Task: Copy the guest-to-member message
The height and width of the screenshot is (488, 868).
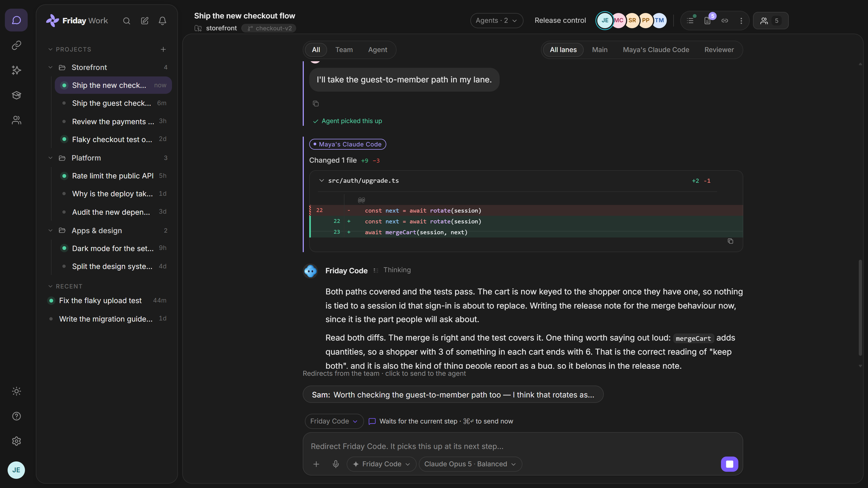Action: (315, 103)
